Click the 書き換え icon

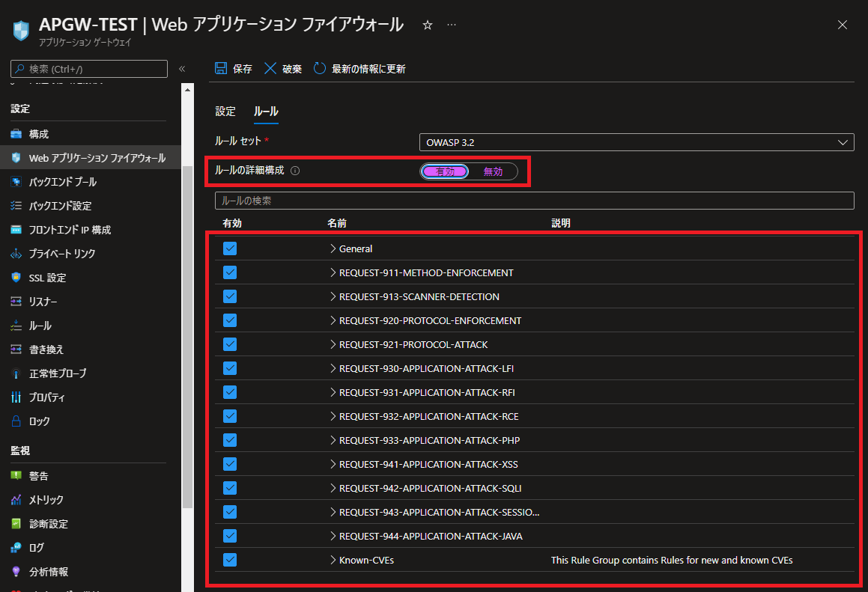[x=16, y=349]
